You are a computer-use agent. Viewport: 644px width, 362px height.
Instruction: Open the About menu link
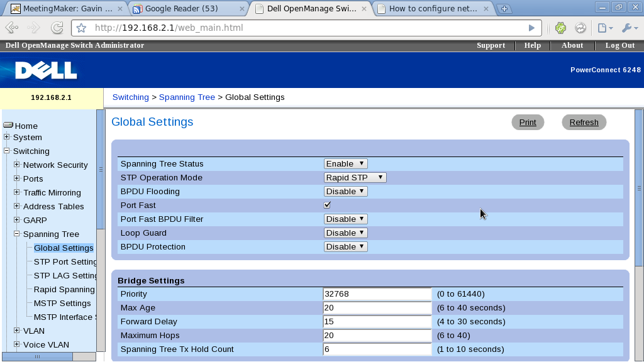[572, 45]
